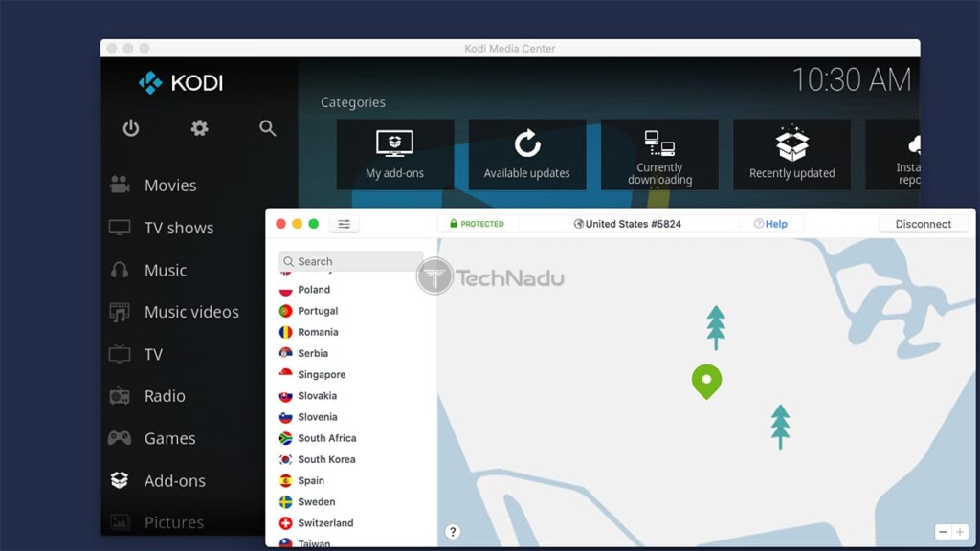Open the Available updates category tile

tap(527, 154)
